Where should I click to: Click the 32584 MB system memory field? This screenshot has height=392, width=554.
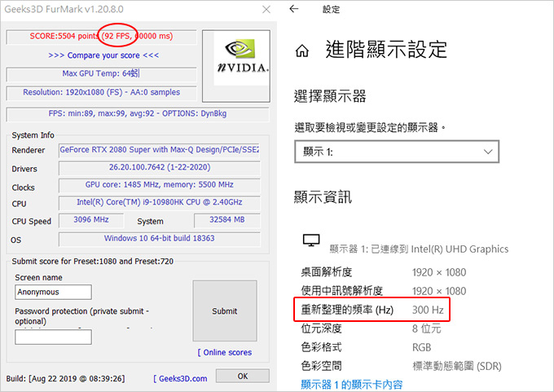coord(227,220)
